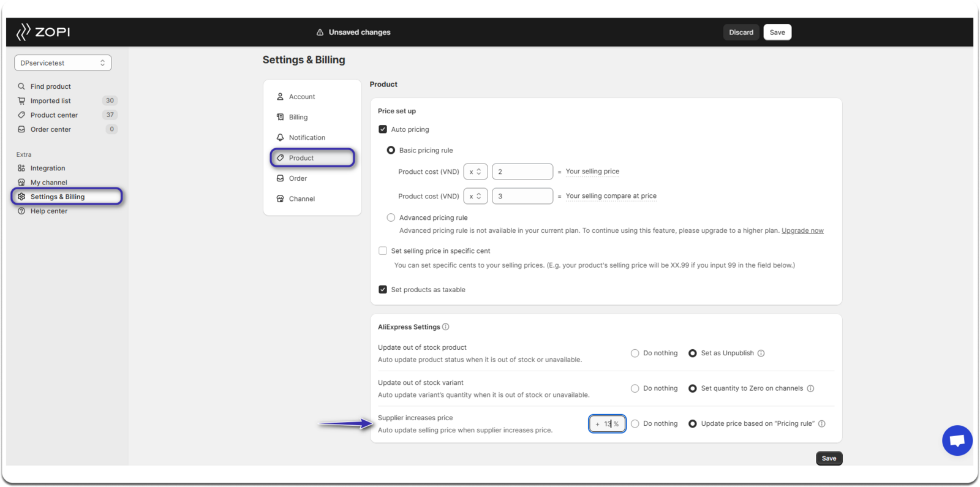Image resolution: width=980 pixels, height=487 pixels.
Task: Open Channel settings tab
Action: pyautogui.click(x=312, y=198)
